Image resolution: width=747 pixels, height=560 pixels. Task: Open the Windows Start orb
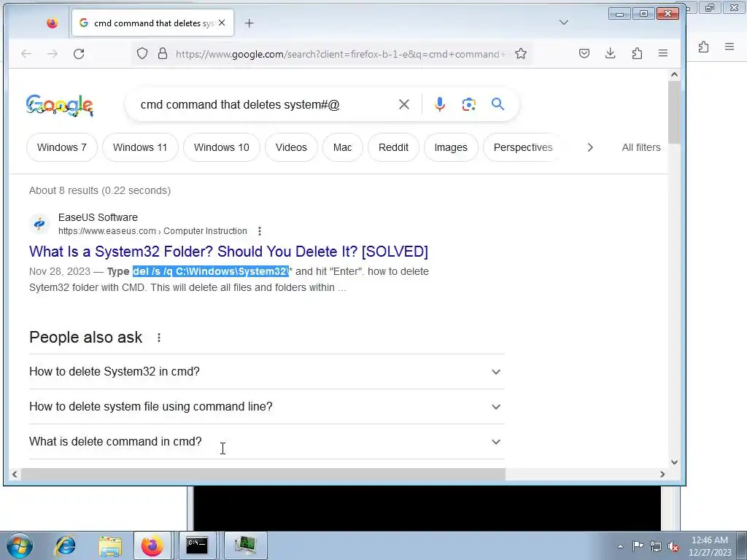(x=20, y=545)
